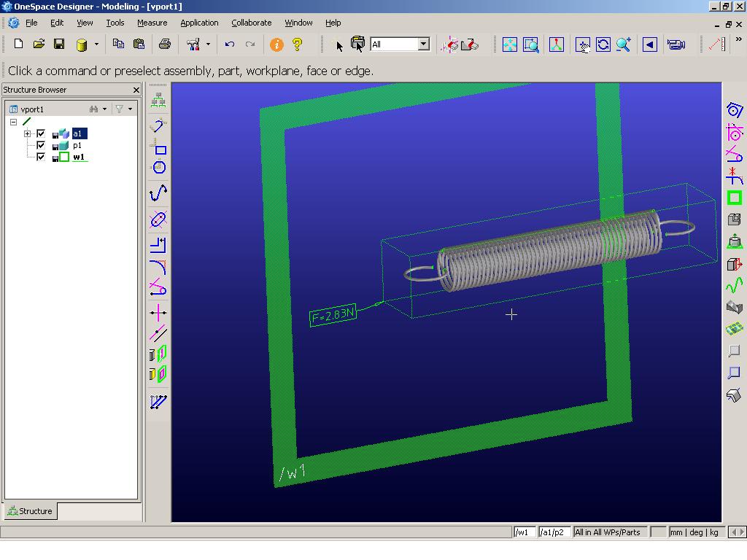
Task: Click the Zoom window icon
Action: tap(531, 44)
